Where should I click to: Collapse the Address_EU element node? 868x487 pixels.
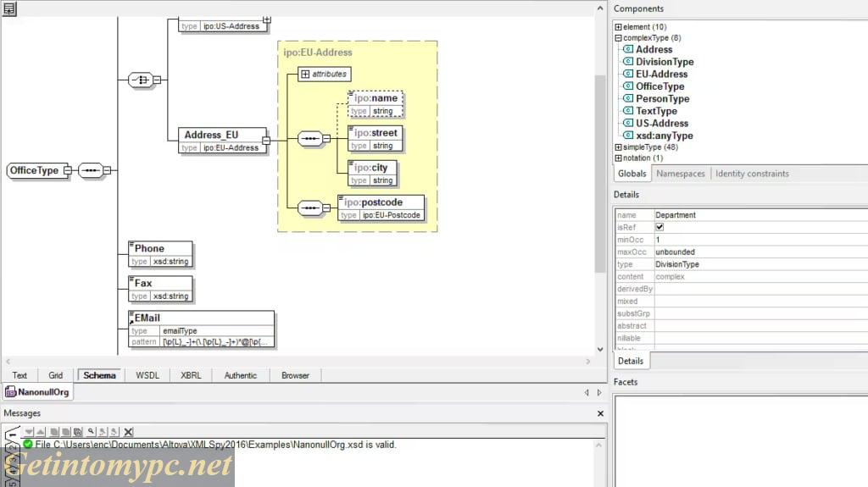[266, 141]
